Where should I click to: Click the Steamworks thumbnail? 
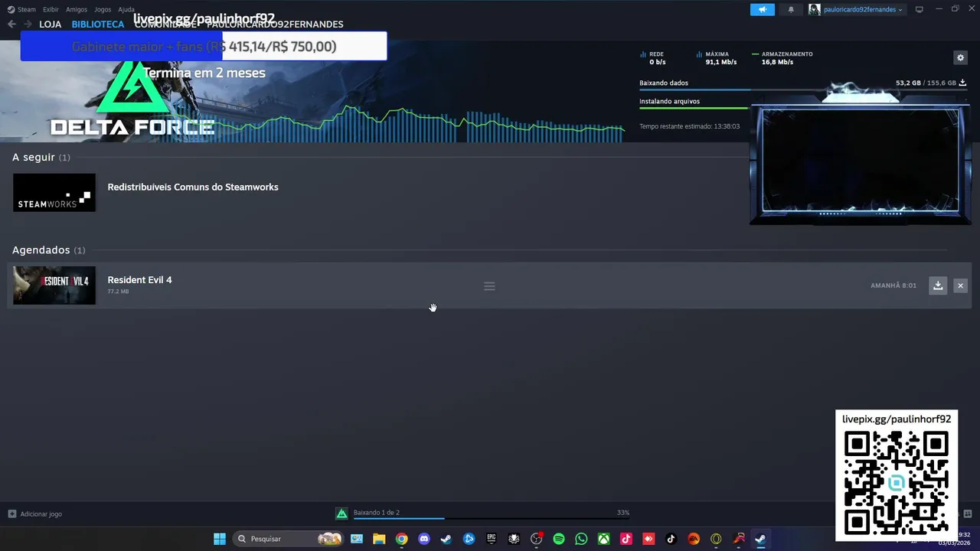coord(54,192)
